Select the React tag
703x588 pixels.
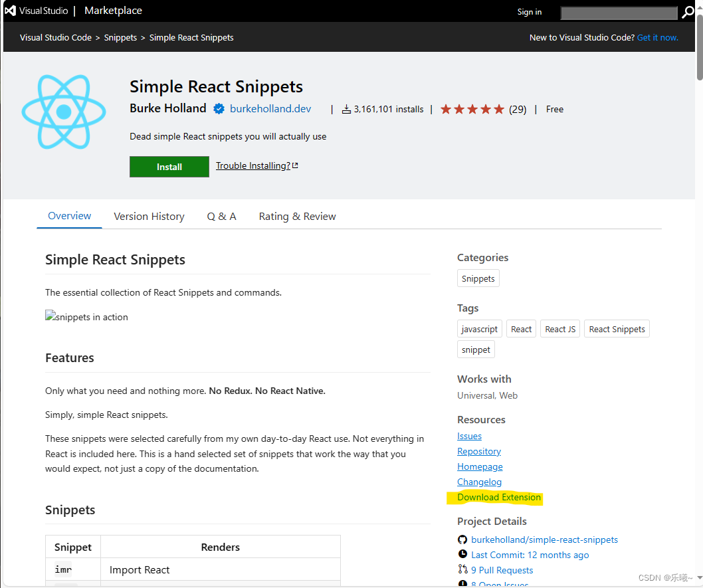pos(521,329)
